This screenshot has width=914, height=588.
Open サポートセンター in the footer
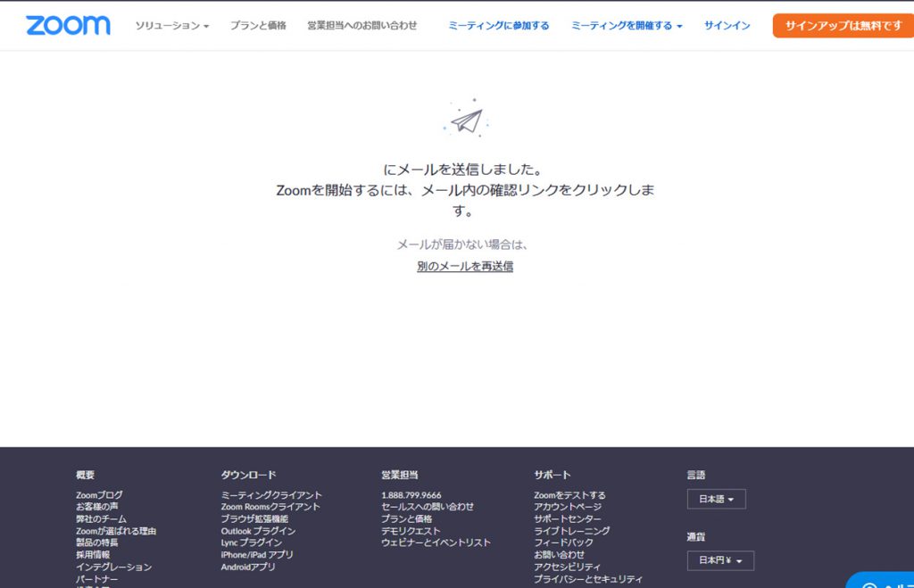(568, 518)
